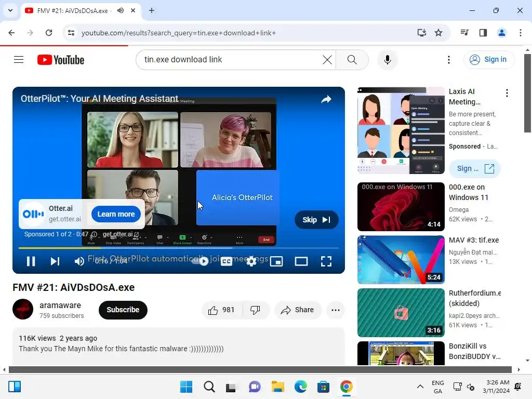532x399 pixels.
Task: Toggle the autoplay switch
Action: coord(201,261)
